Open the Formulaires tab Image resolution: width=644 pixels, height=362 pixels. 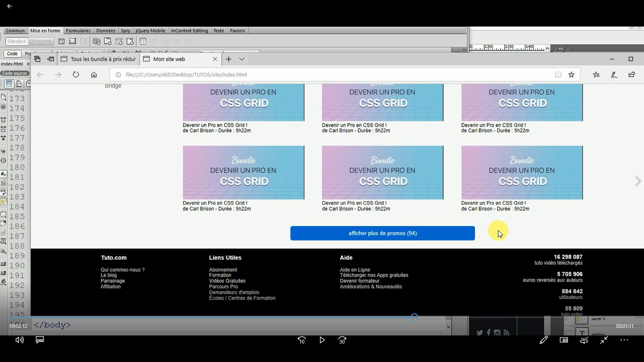(x=78, y=31)
